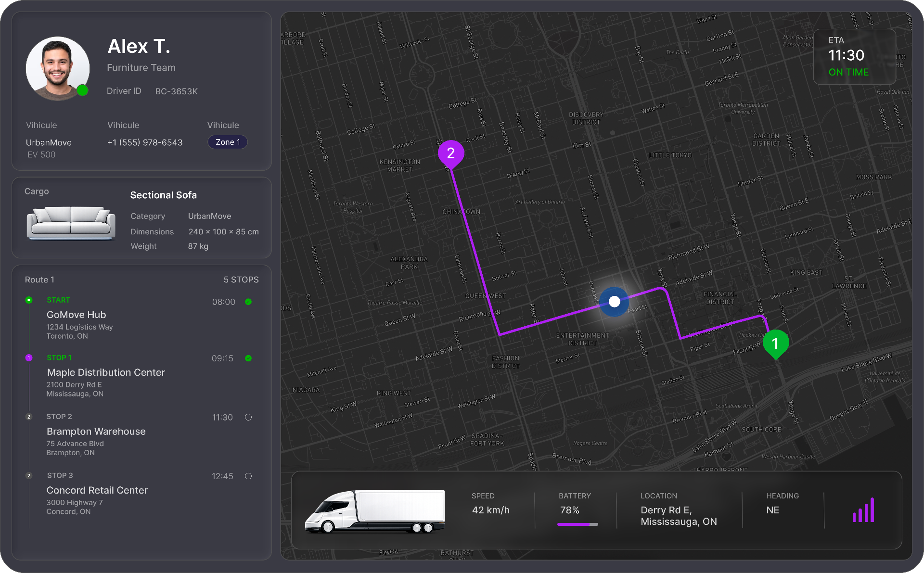Click the FINANCIAL DISTRICT map label

pyautogui.click(x=720, y=298)
